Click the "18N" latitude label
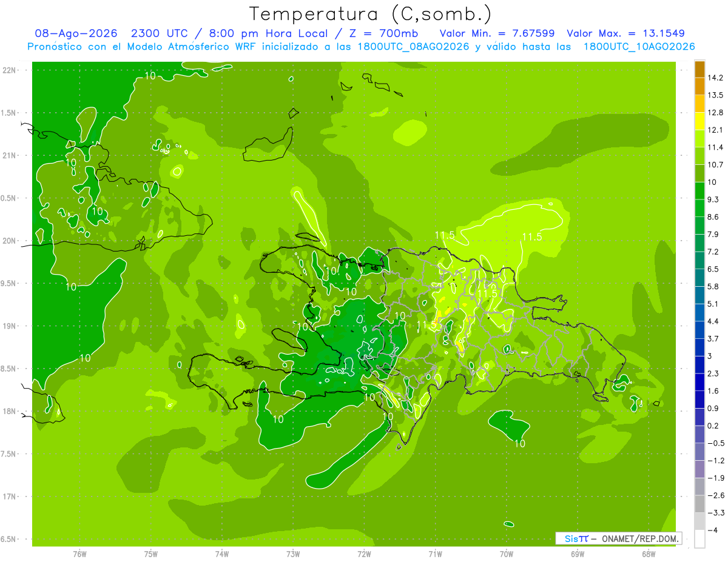Image resolution: width=728 pixels, height=562 pixels. (10, 412)
